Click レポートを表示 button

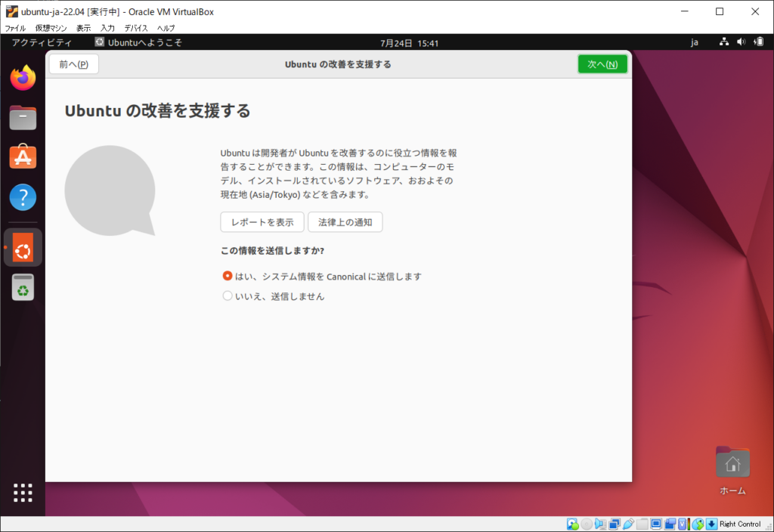(262, 222)
